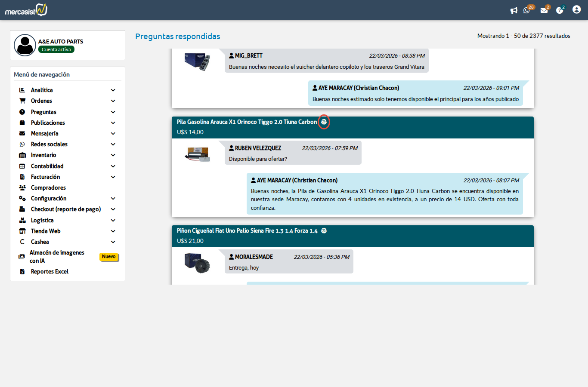Open Reportes Excel menu entry
The width and height of the screenshot is (588, 387).
point(50,272)
